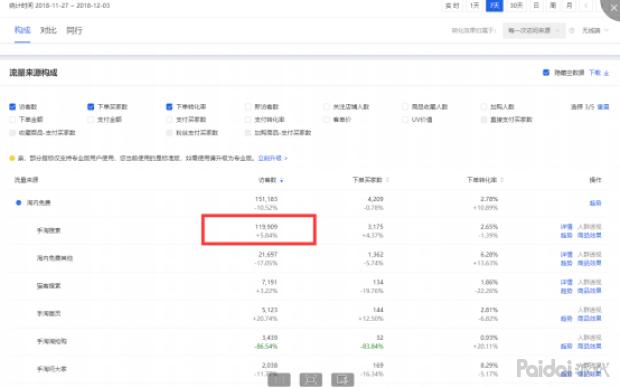Screen dimensions: 620x388
Task: Select the 月 granularity button
Action: pyautogui.click(x=569, y=6)
